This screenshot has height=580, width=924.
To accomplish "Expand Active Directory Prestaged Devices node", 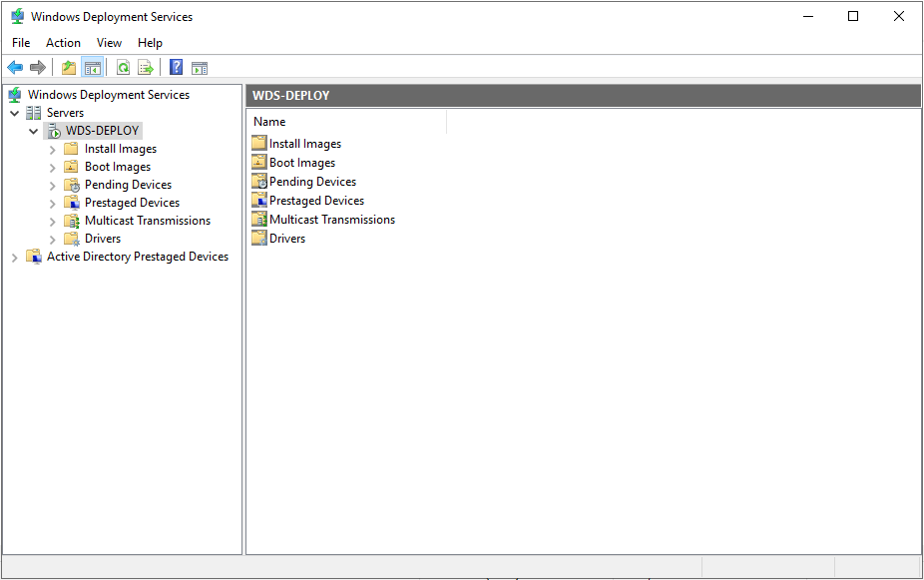I will coord(15,258).
